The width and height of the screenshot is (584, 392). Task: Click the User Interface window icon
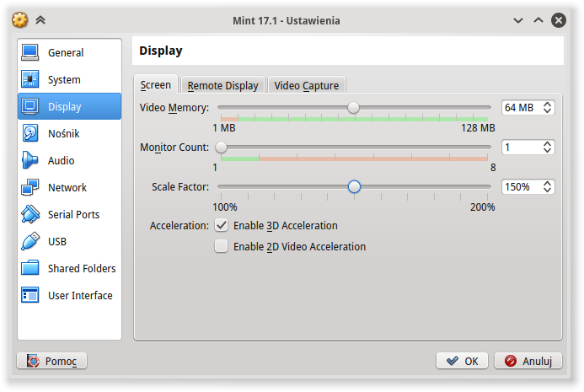(29, 295)
